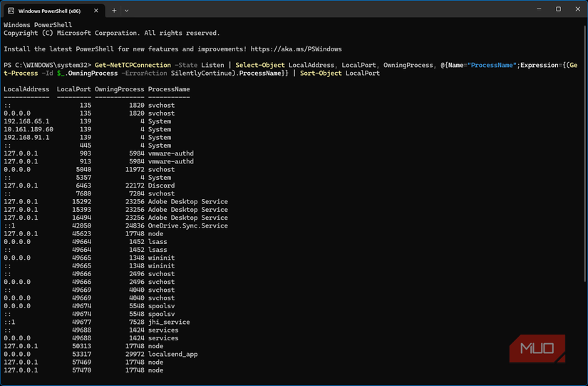Click process ID 7528
588x386 pixels.
[137, 322]
